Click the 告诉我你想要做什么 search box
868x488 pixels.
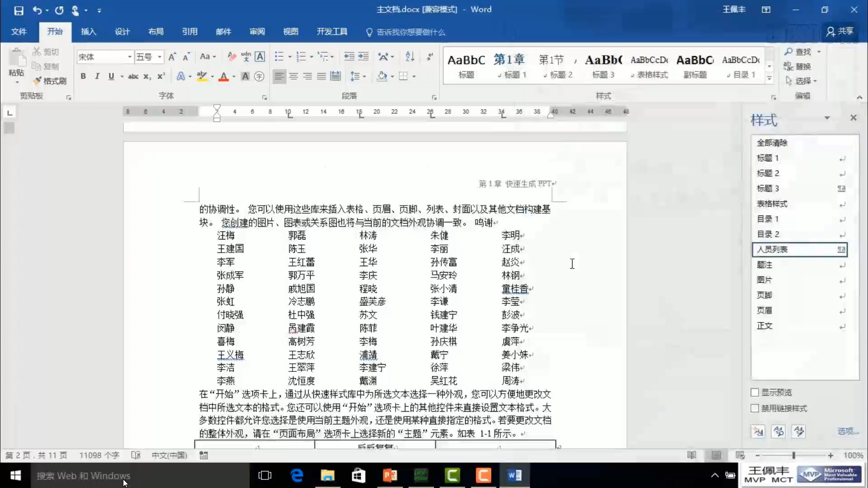[x=406, y=32]
